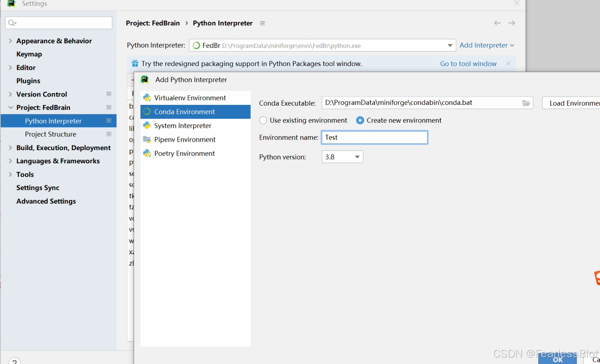Viewport: 600px width, 364px height.
Task: Navigate back with the left arrow
Action: coord(497,23)
